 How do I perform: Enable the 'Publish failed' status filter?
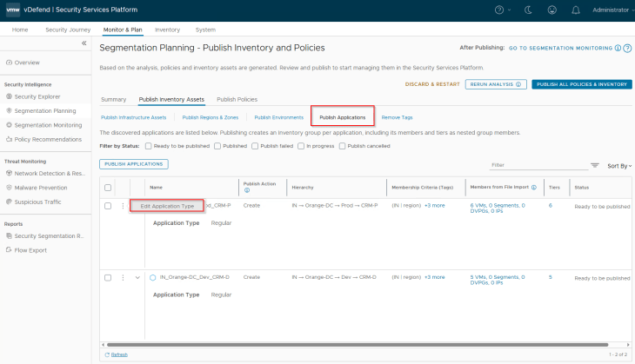pos(254,146)
